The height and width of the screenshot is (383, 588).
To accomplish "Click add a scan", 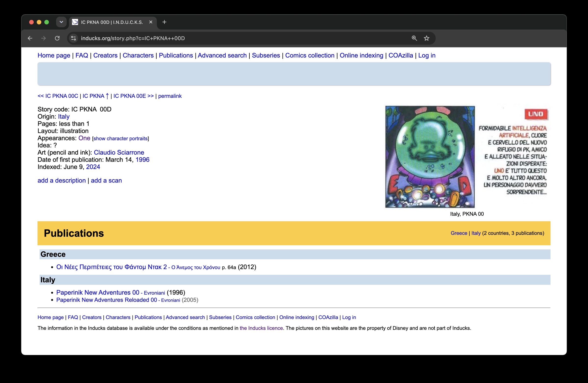I will (106, 180).
